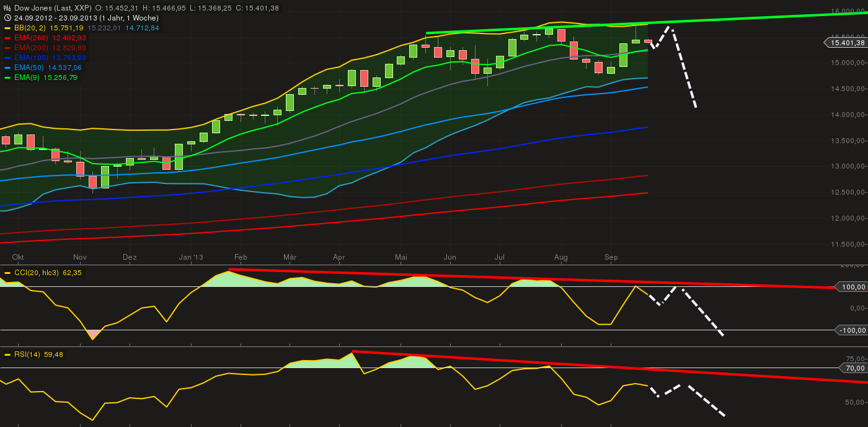The width and height of the screenshot is (868, 427).
Task: Click the candlestick icon beside Dow Jones
Action: 7,8
